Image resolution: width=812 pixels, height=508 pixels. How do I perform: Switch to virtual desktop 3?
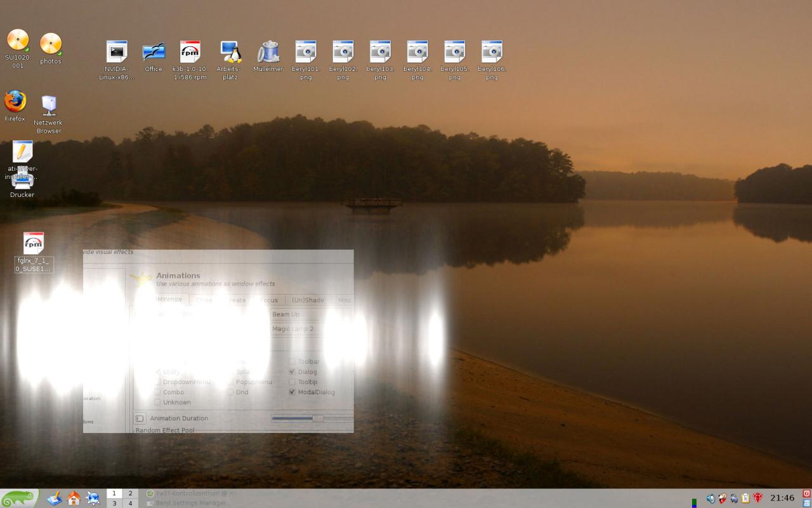[x=114, y=503]
